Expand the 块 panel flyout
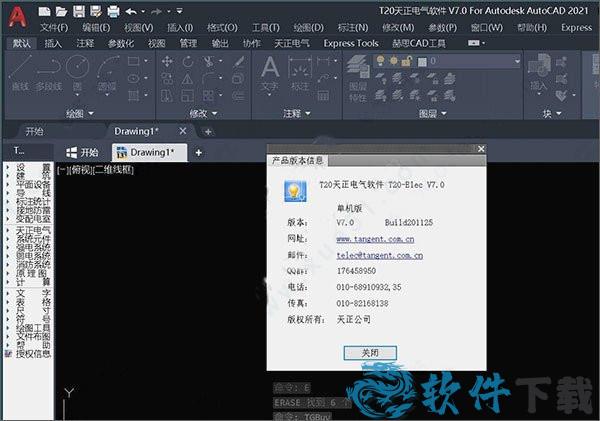The image size is (600, 421). (552, 113)
